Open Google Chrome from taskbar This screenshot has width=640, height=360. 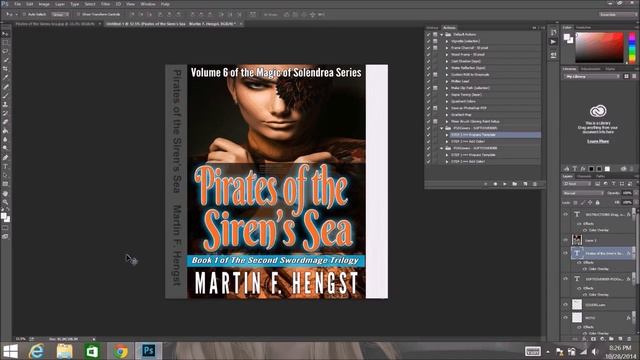click(120, 351)
